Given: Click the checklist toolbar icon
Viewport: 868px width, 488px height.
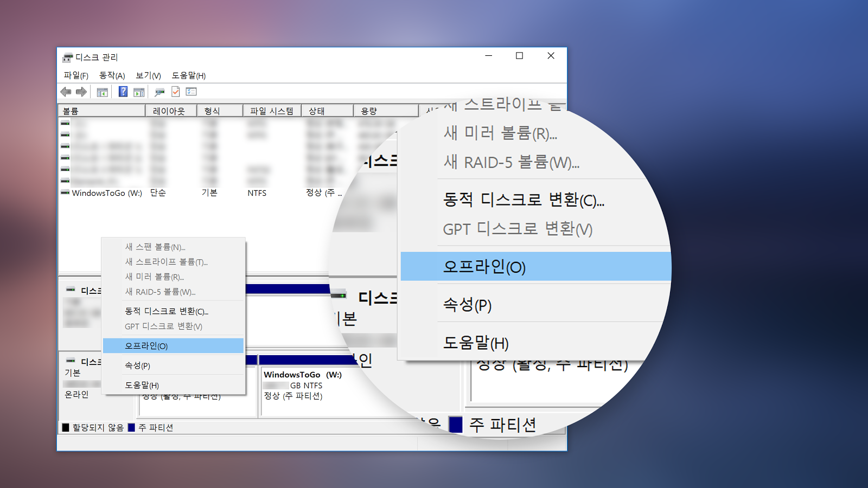Looking at the screenshot, I should [x=190, y=92].
